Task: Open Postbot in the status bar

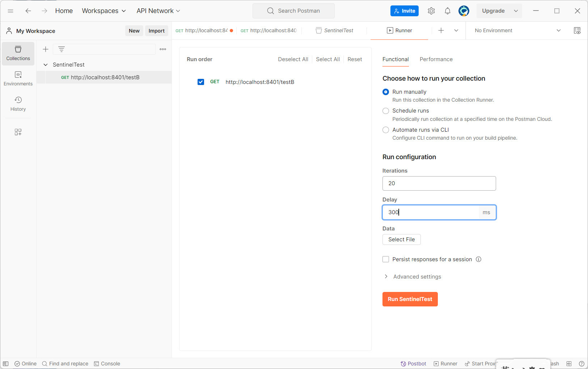Action: point(414,364)
